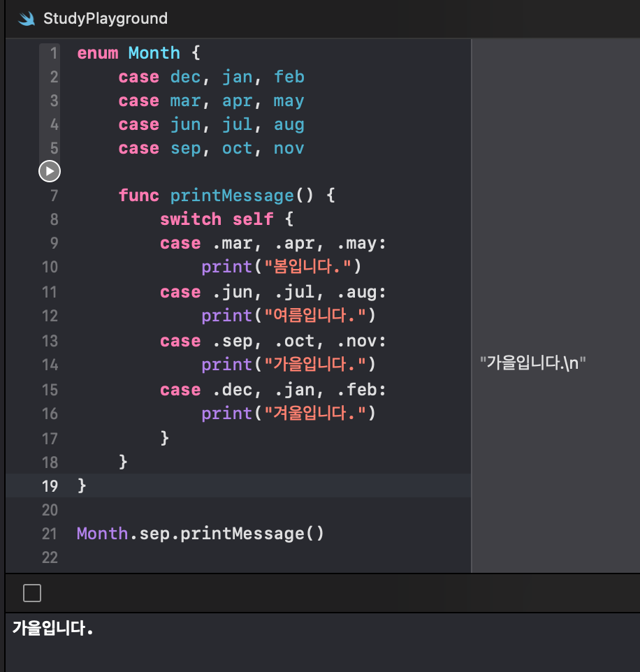Image resolution: width=640 pixels, height=672 pixels.
Task: Click the mar case on line 3
Action: coord(185,101)
